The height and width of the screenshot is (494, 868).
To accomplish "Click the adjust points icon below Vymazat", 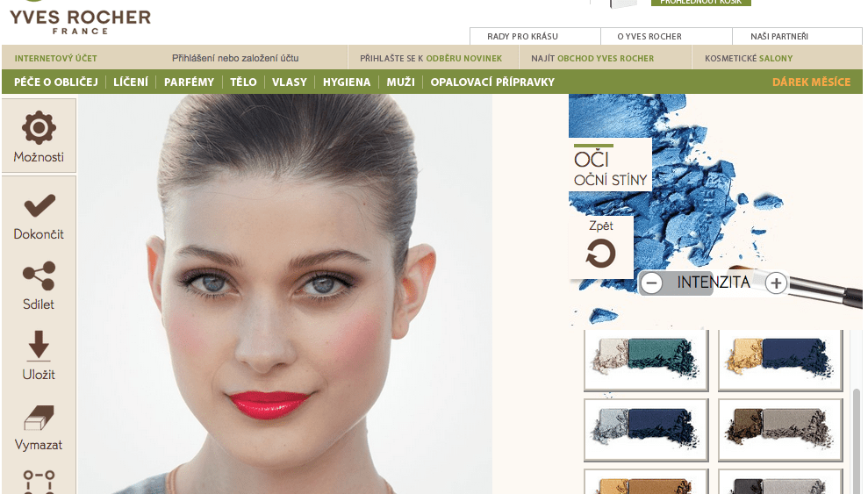I will (39, 482).
